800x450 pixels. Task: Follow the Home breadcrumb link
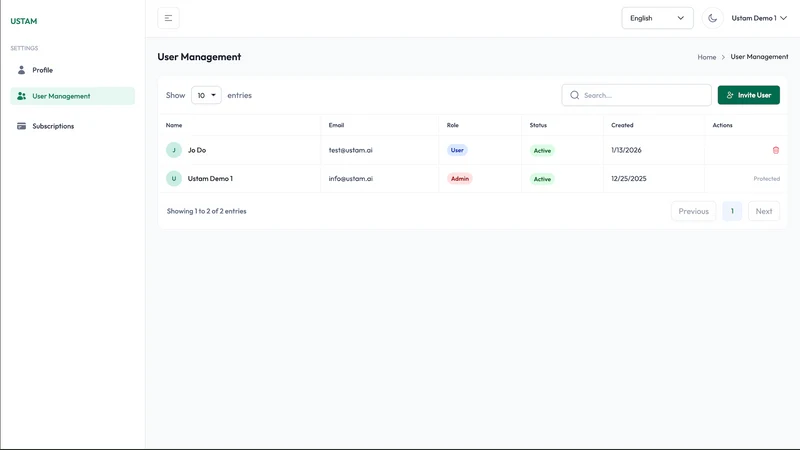pos(707,57)
